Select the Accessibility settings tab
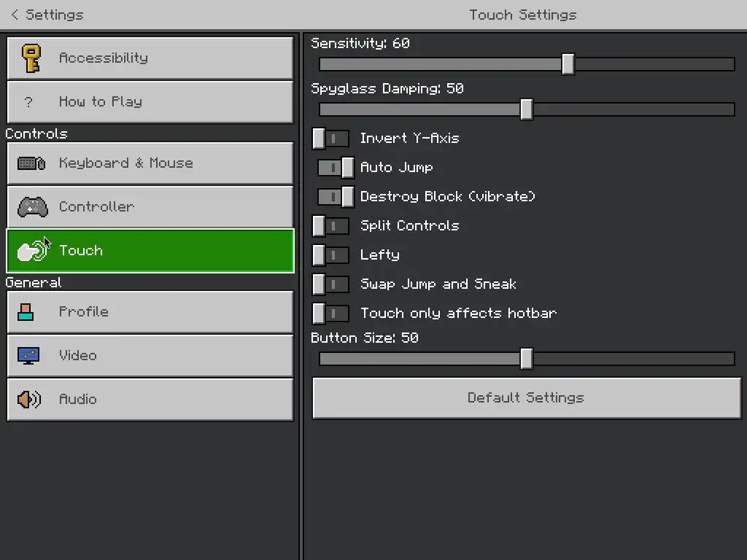 [x=150, y=58]
